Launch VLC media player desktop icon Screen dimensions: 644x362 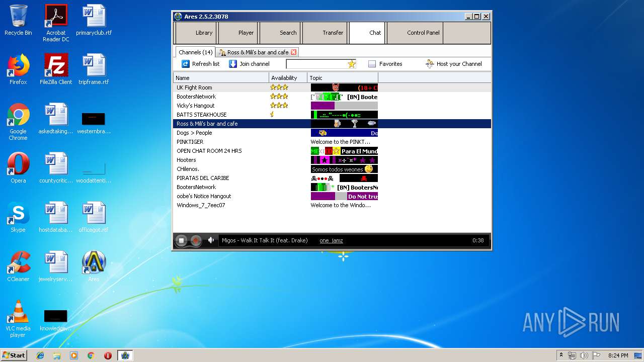click(18, 319)
